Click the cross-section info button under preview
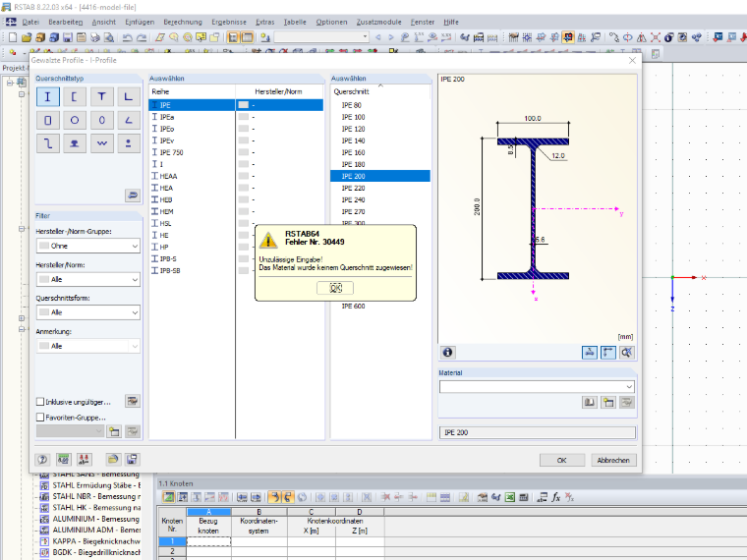Image resolution: width=747 pixels, height=560 pixels. click(447, 353)
